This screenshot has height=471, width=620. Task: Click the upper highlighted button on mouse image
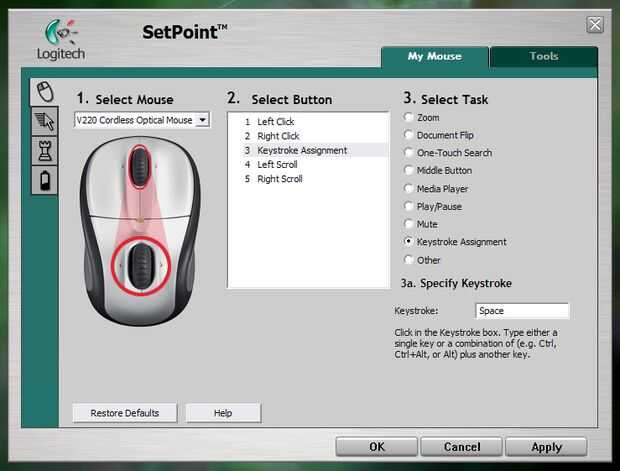(x=139, y=167)
